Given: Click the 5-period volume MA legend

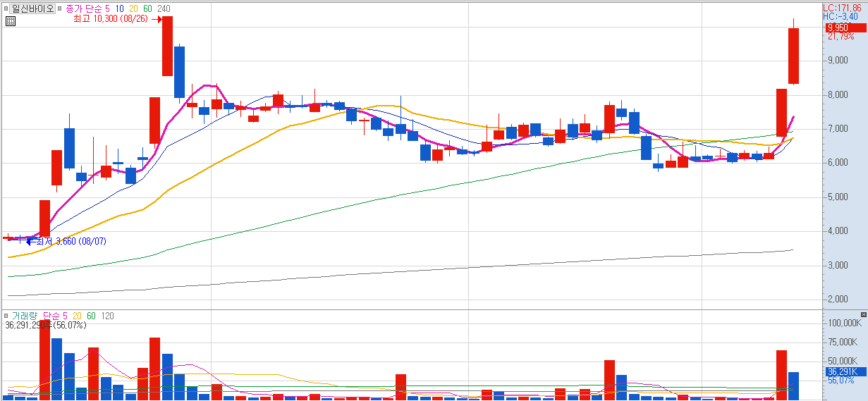Looking at the screenshot, I should 65,316.
